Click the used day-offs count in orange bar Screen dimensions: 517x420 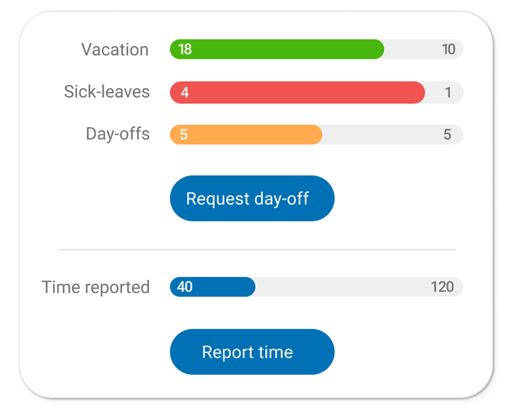point(184,135)
